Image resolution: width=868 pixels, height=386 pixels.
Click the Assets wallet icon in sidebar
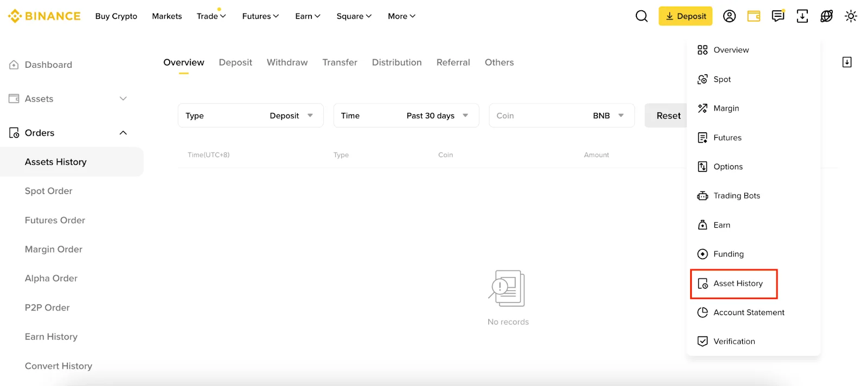(14, 99)
